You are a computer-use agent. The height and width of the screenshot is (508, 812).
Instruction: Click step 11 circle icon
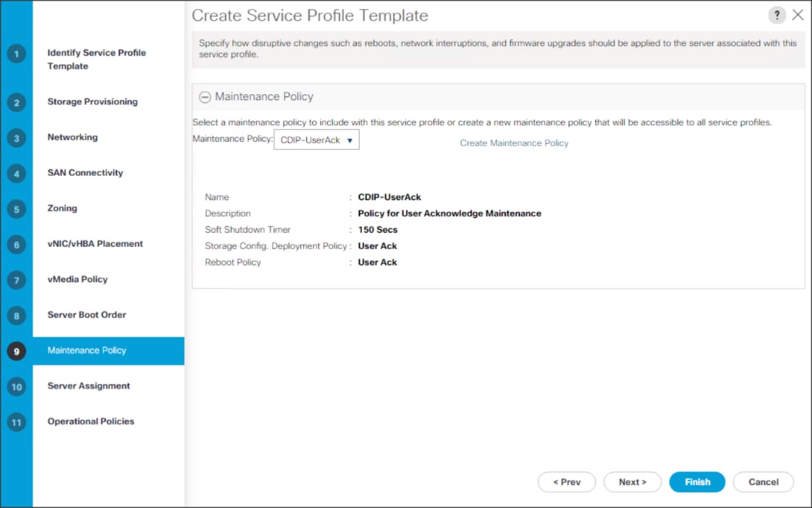(16, 422)
